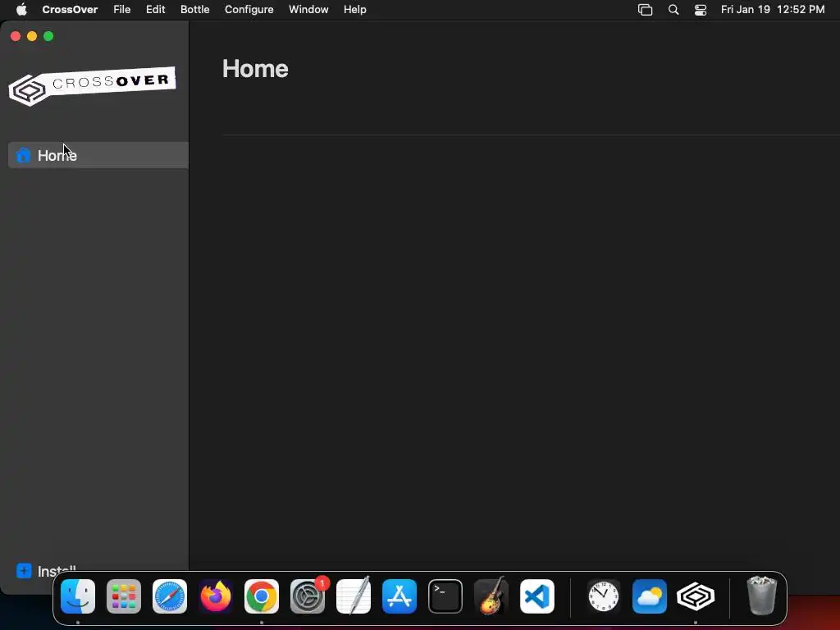Screen dimensions: 840x630
Task: Open Launchpad from the Dock
Action: pos(124,596)
